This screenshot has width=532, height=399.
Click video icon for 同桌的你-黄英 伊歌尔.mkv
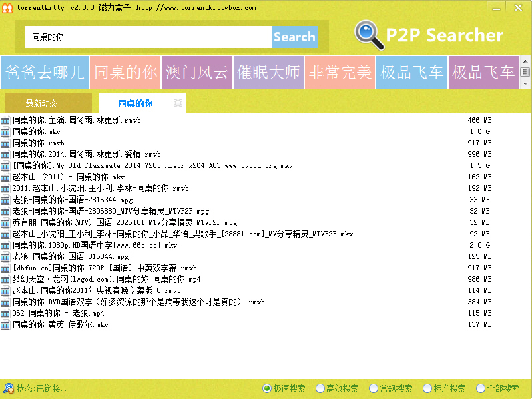6,325
